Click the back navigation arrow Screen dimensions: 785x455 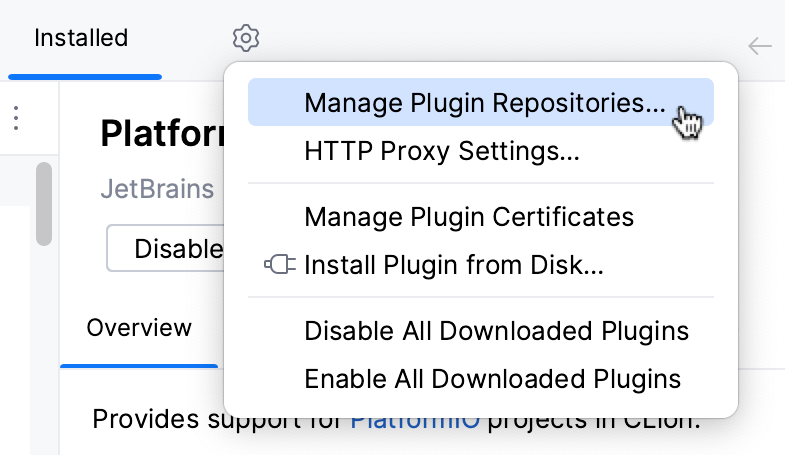[x=760, y=46]
